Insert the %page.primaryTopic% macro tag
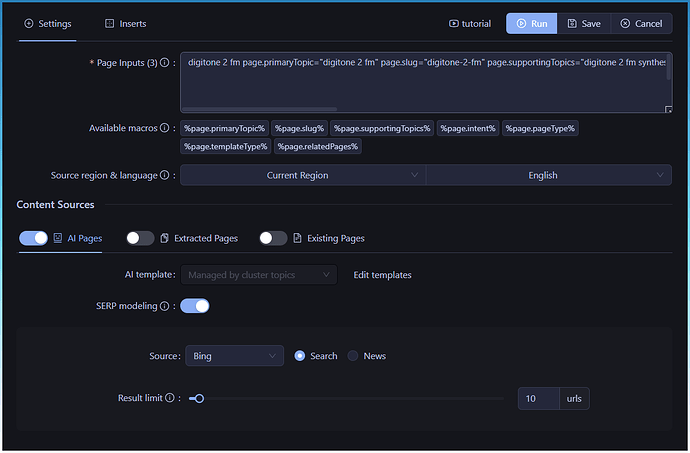Screen dimensions: 690x453 (224, 128)
